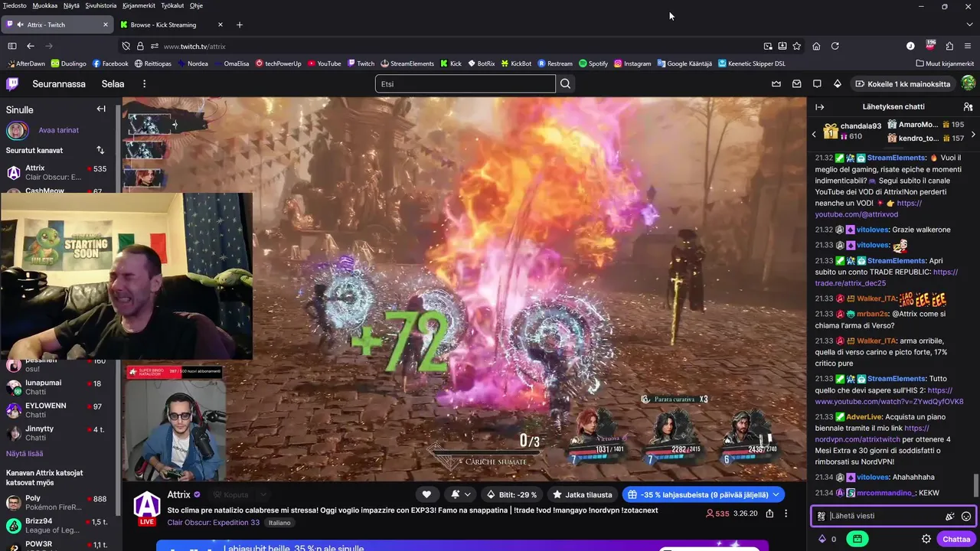Open Brizz94 recommended channel

tap(57, 526)
